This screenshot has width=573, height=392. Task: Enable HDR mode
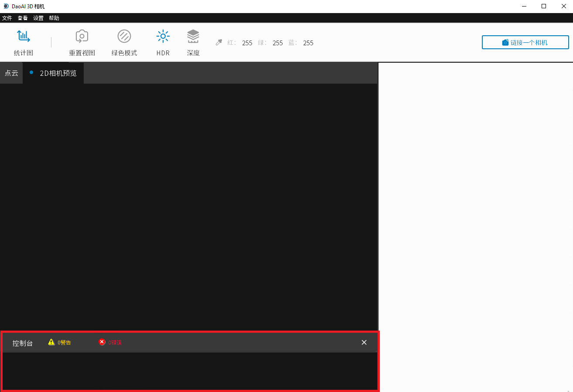point(163,41)
